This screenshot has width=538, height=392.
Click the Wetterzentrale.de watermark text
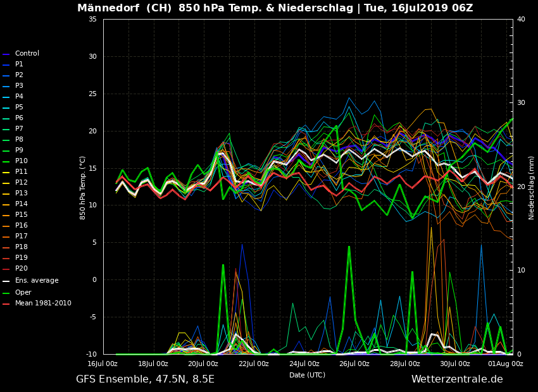(x=457, y=379)
